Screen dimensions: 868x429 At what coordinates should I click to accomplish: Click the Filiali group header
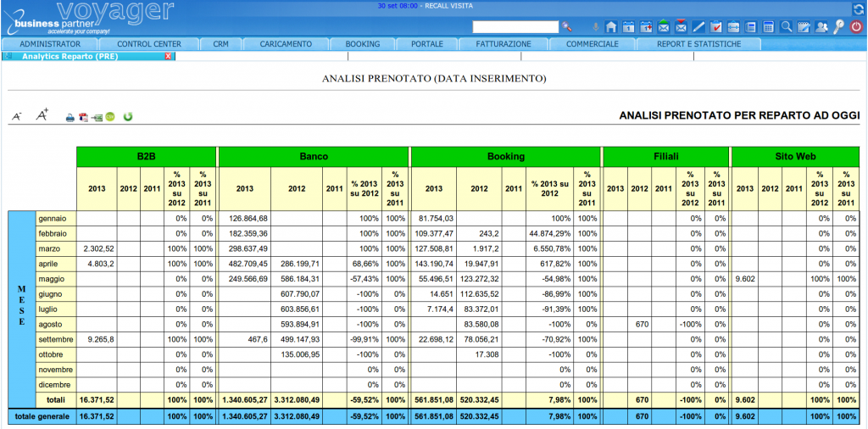pos(665,157)
